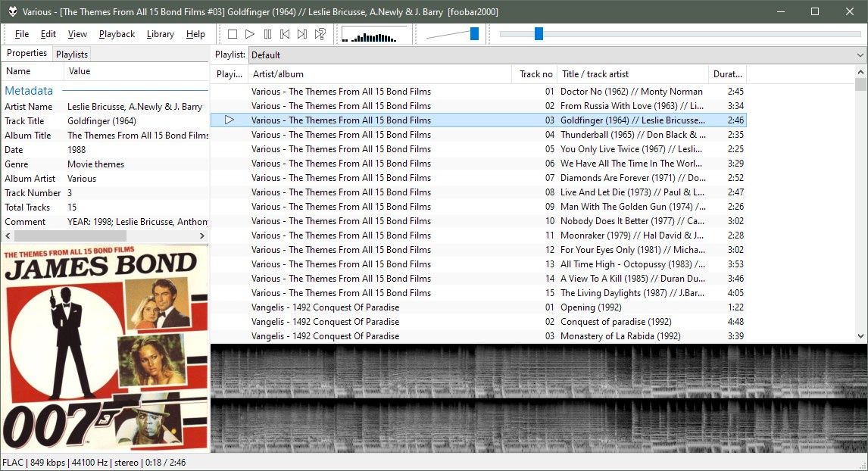Sort by Title / track artist column header
Viewport: 868px width, 471px height.
632,74
